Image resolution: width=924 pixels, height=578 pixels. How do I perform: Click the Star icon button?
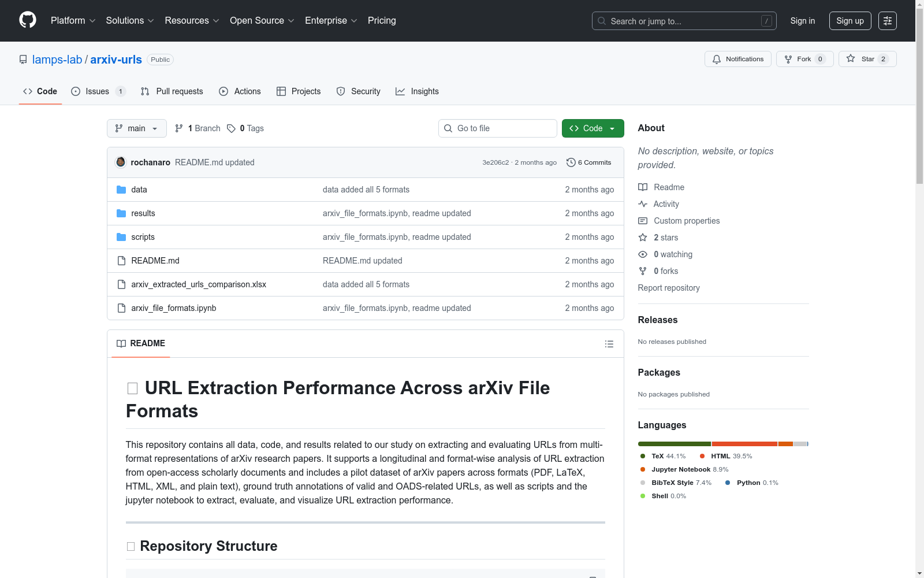[851, 58]
